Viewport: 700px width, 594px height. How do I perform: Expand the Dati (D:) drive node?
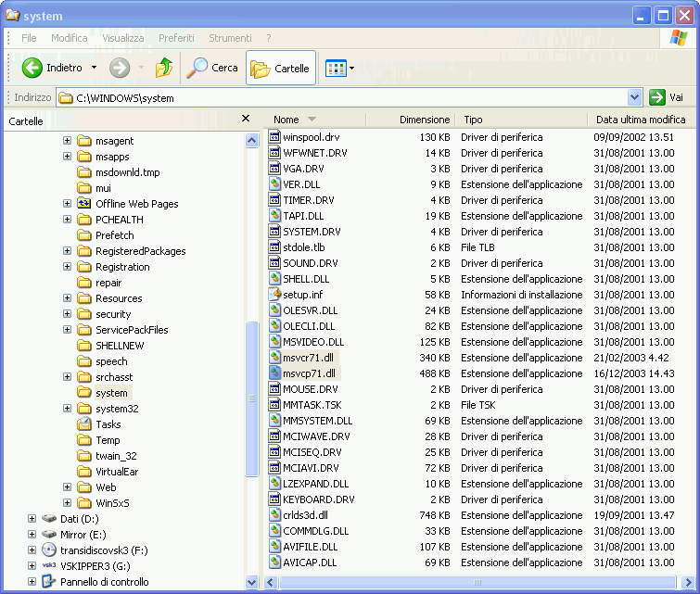(x=32, y=519)
